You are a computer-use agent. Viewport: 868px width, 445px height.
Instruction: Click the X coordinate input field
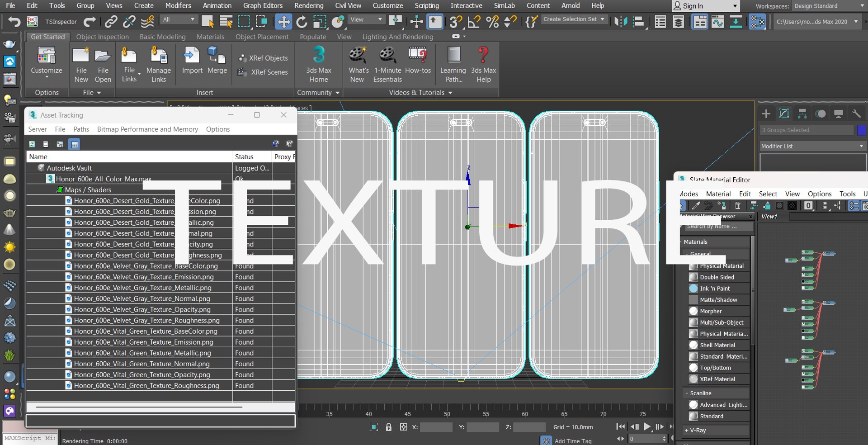tap(436, 427)
